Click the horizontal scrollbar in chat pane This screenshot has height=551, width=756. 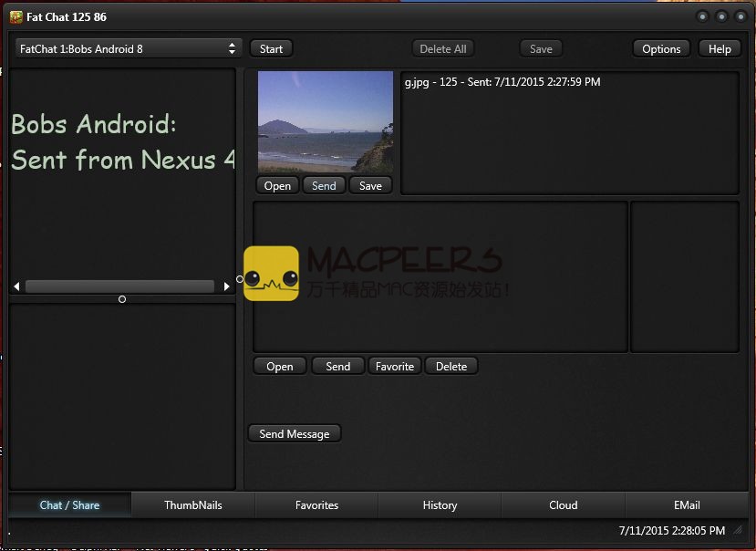(x=120, y=286)
